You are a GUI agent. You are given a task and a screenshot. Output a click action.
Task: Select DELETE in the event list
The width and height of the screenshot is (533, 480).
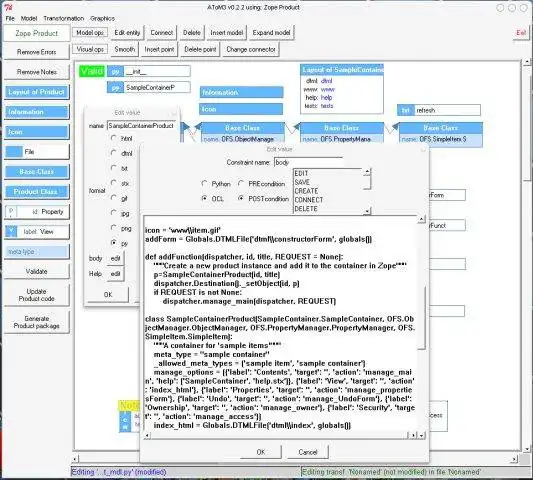(306, 209)
